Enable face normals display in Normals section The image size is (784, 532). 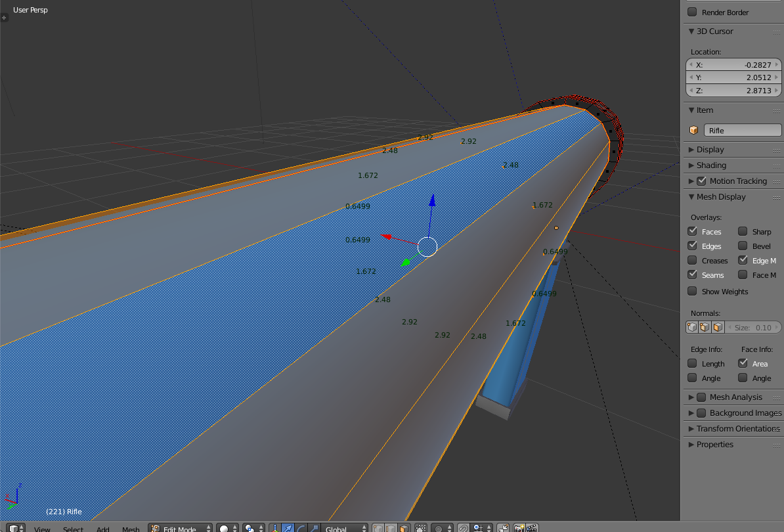pyautogui.click(x=717, y=326)
